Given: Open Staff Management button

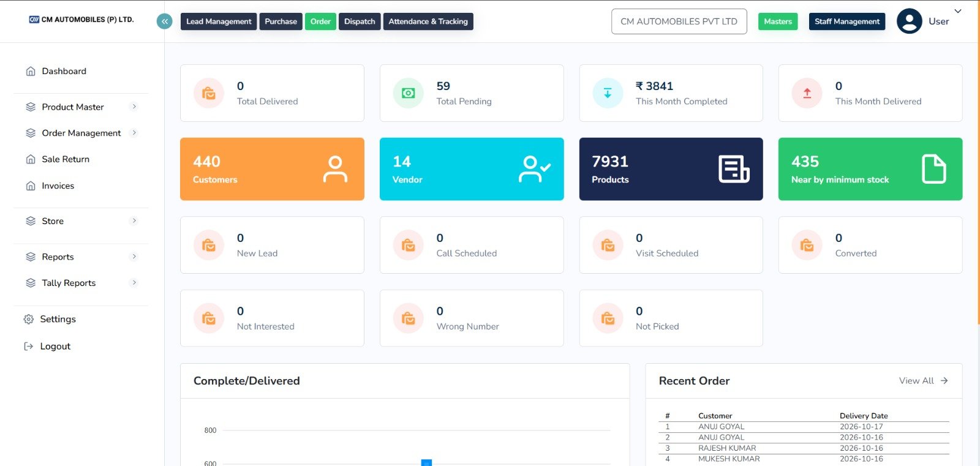Looking at the screenshot, I should click(847, 21).
